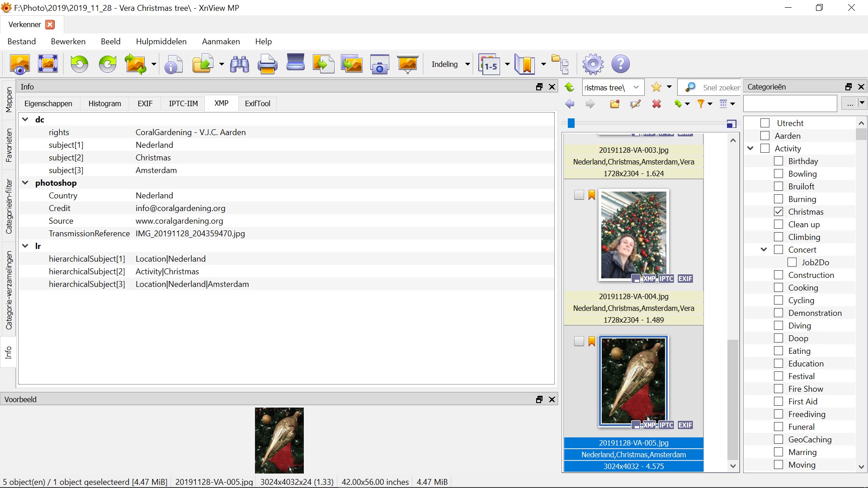868x488 pixels.
Task: Collapse the photoshop metadata group
Action: (x=25, y=183)
